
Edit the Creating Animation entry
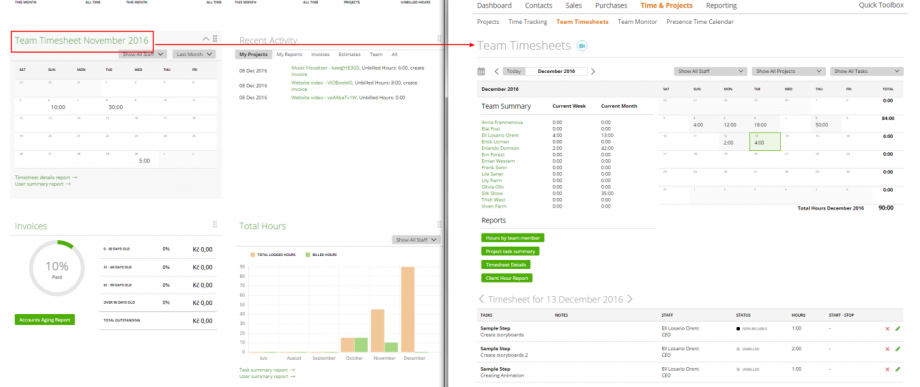(x=897, y=369)
